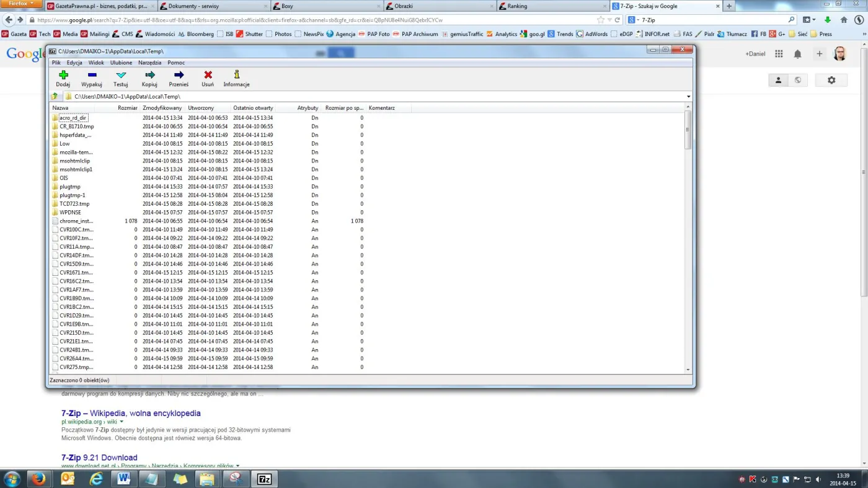Open the 7-Zip 9.21 Download result link
Viewport: 868px width, 488px height.
point(99,458)
